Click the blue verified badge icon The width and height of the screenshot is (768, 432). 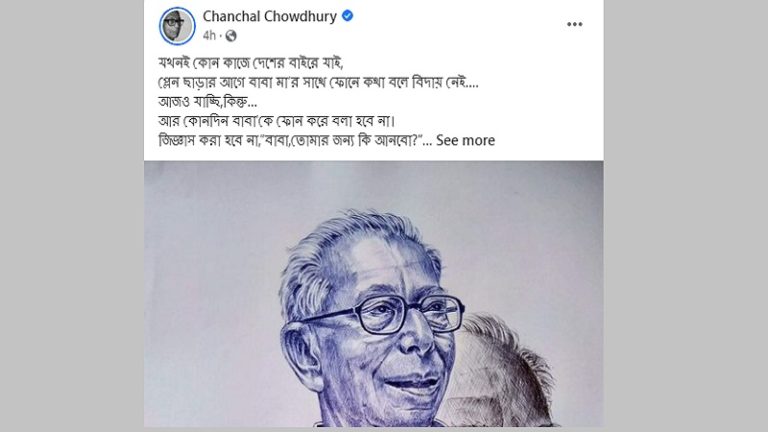click(347, 16)
